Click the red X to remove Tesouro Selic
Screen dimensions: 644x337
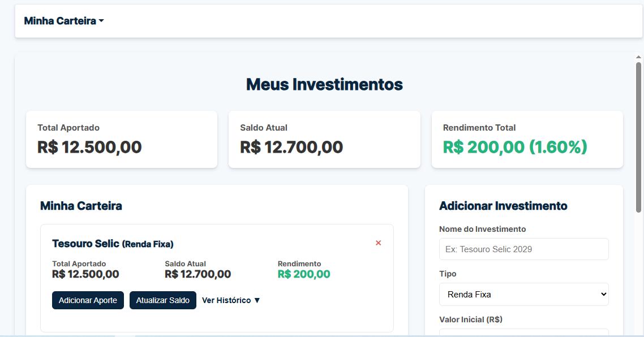[378, 243]
